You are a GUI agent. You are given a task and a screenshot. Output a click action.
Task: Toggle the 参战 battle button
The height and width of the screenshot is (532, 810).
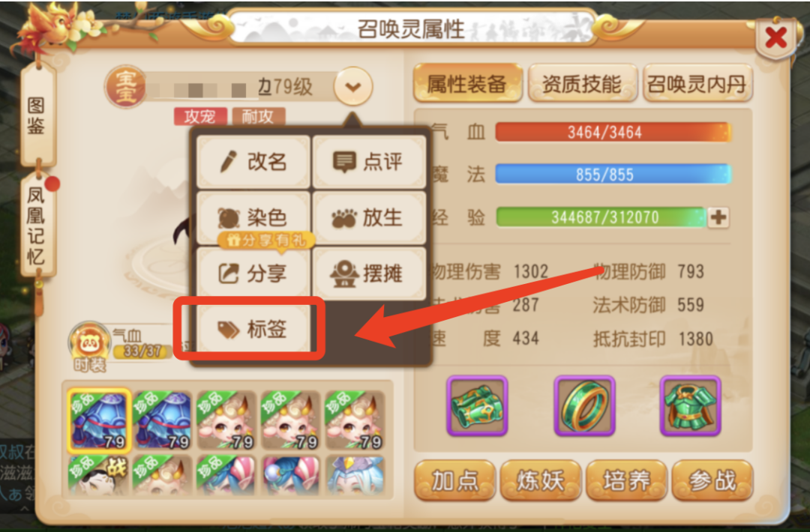point(712,480)
